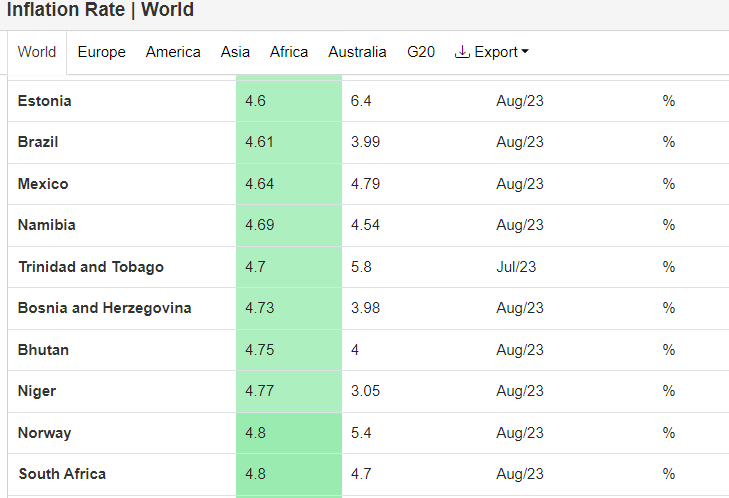Open the Brazil inflation link
Screen dimensions: 729x498
(38, 142)
